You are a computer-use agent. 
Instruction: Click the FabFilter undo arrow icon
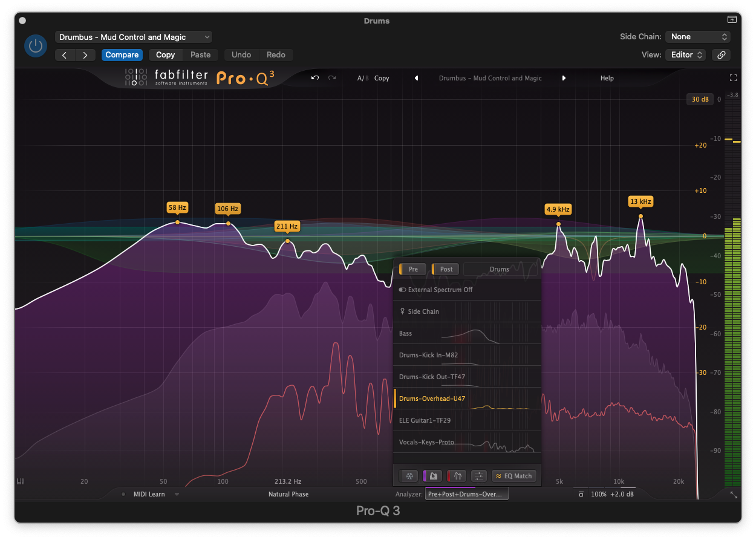click(315, 78)
